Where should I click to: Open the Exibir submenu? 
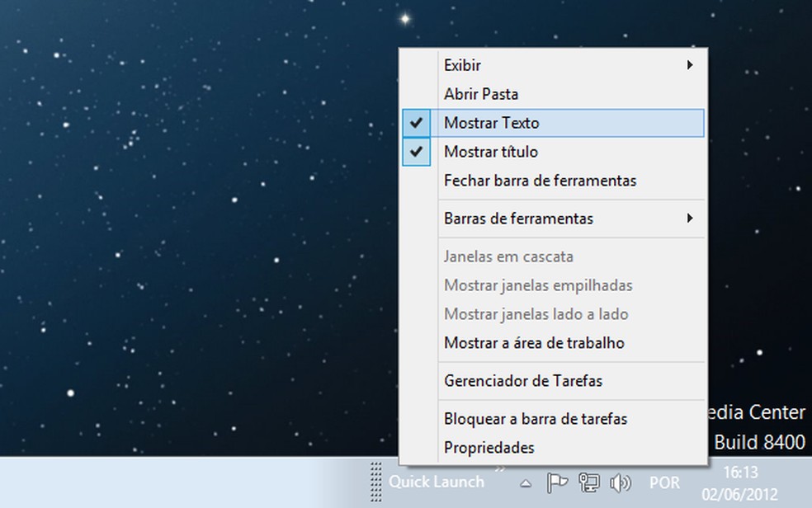pyautogui.click(x=553, y=65)
